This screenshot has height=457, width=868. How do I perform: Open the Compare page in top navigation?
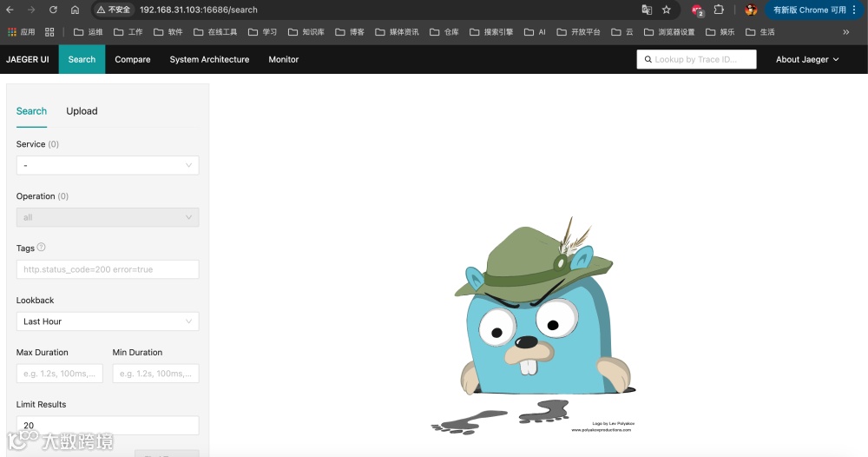(x=132, y=59)
